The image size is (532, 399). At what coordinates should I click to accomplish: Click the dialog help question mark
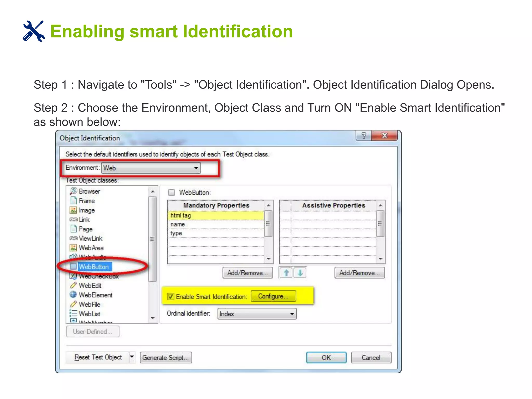[364, 136]
